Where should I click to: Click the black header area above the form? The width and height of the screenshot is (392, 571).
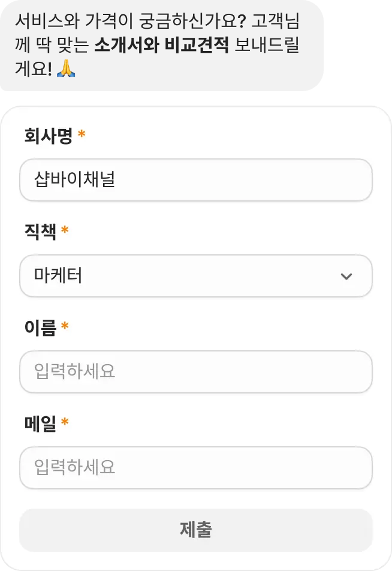tap(240, 48)
